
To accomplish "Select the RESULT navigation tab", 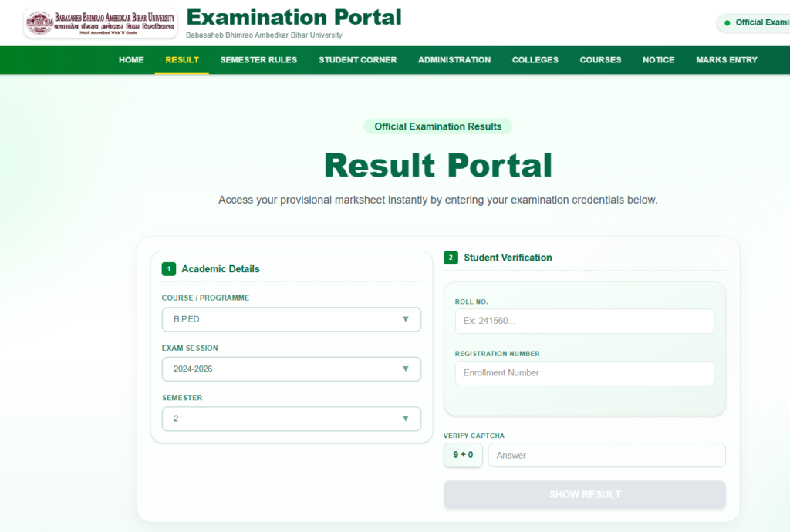I will click(x=182, y=60).
